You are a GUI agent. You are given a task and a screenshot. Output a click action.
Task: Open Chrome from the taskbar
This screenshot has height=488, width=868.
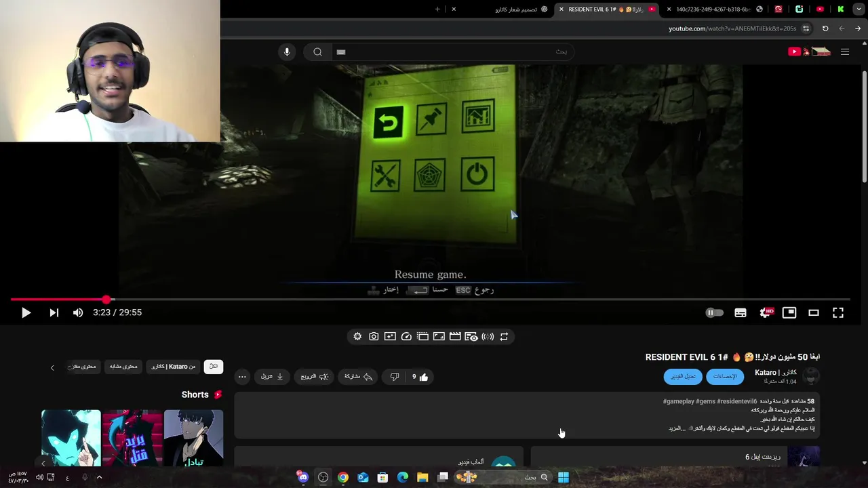[343, 477]
